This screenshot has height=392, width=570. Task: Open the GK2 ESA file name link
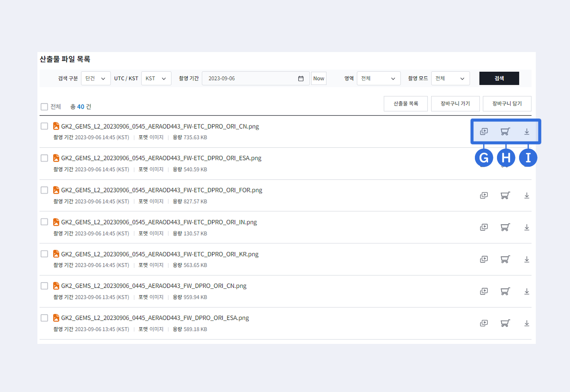161,158
